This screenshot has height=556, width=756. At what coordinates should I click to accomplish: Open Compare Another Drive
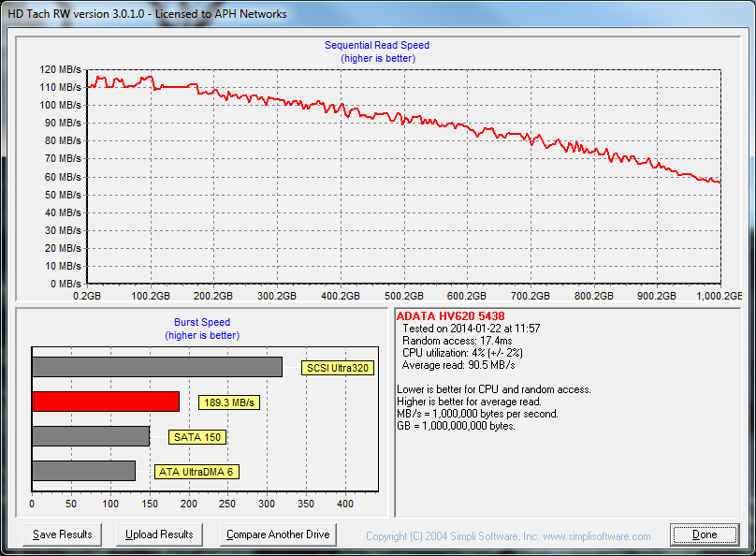(x=280, y=534)
